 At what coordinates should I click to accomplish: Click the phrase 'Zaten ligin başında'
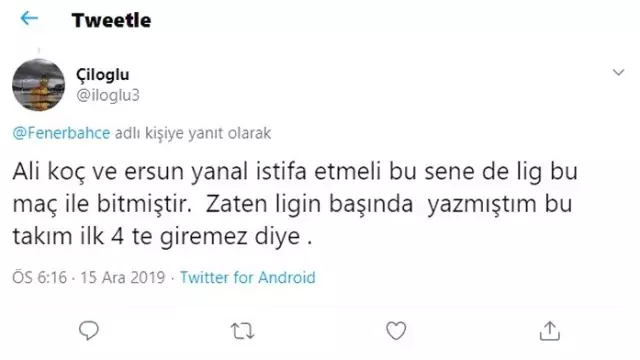[309, 204]
